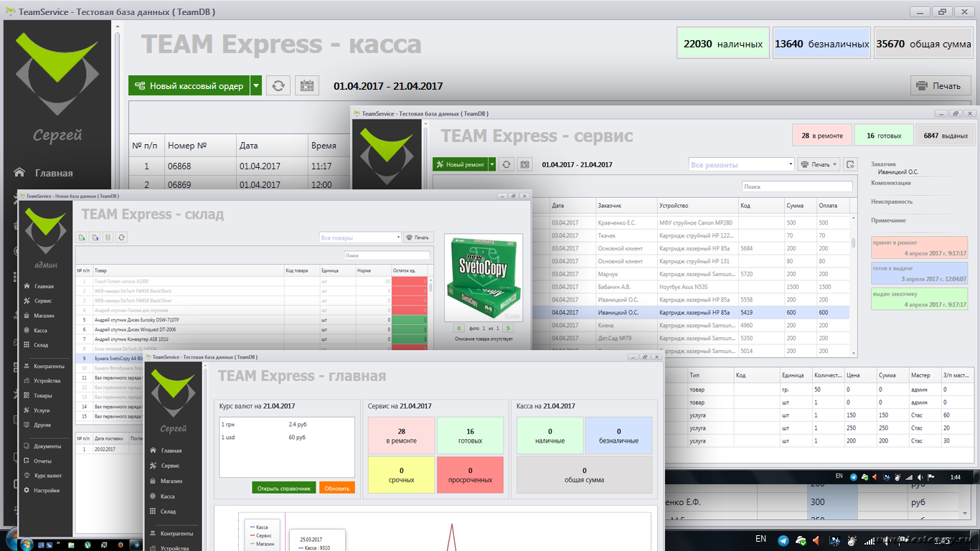This screenshot has height=551, width=980.
Task: Expand the arrow next to Новый ремонт
Action: 492,164
